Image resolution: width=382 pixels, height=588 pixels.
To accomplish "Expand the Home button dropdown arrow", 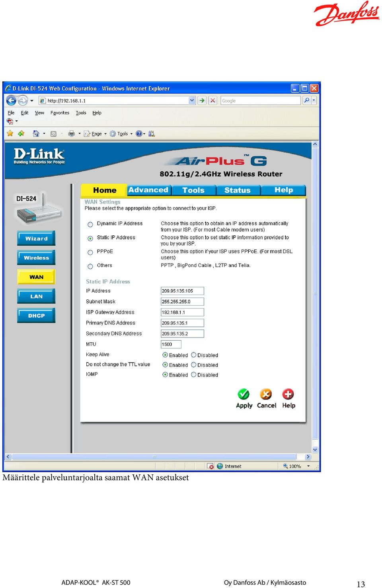I will pos(44,134).
